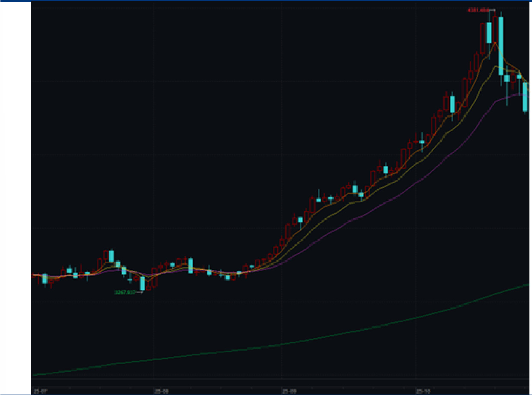Click the blue title strip at the top
Viewport: 532px width, 395px height.
pyautogui.click(x=266, y=1)
